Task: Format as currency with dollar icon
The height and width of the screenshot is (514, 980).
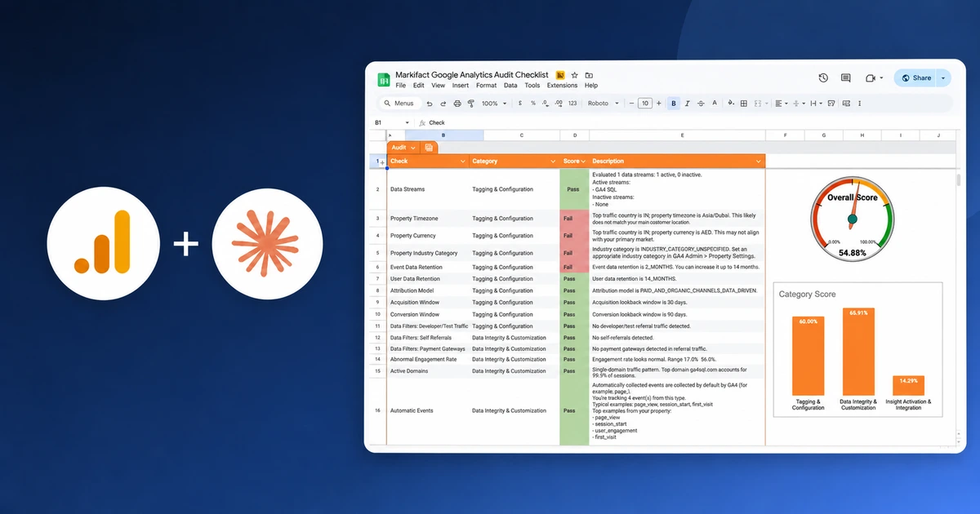Action: (520, 104)
